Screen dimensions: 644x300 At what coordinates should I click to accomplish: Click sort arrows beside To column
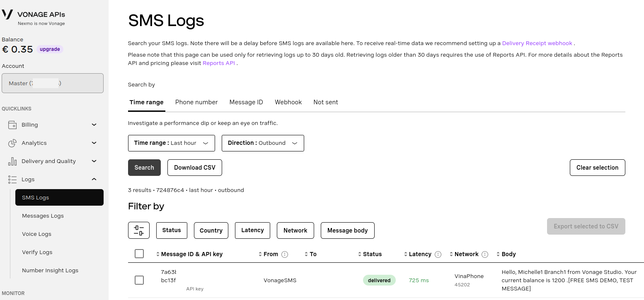306,254
